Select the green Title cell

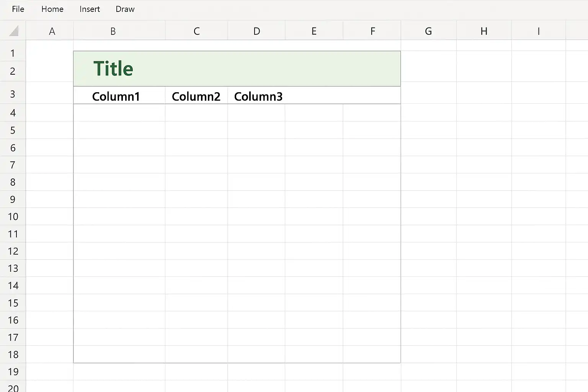[x=237, y=69]
